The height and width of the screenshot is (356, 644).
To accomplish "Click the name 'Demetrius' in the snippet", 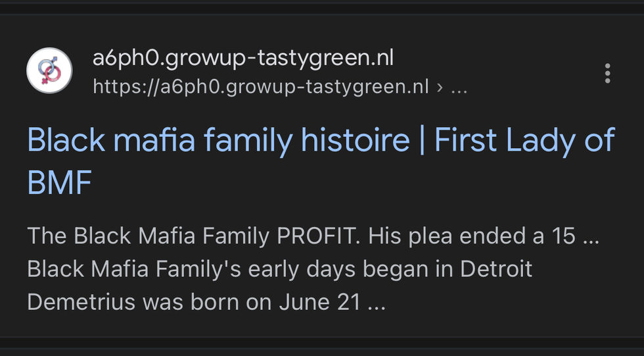I will pos(81,302).
